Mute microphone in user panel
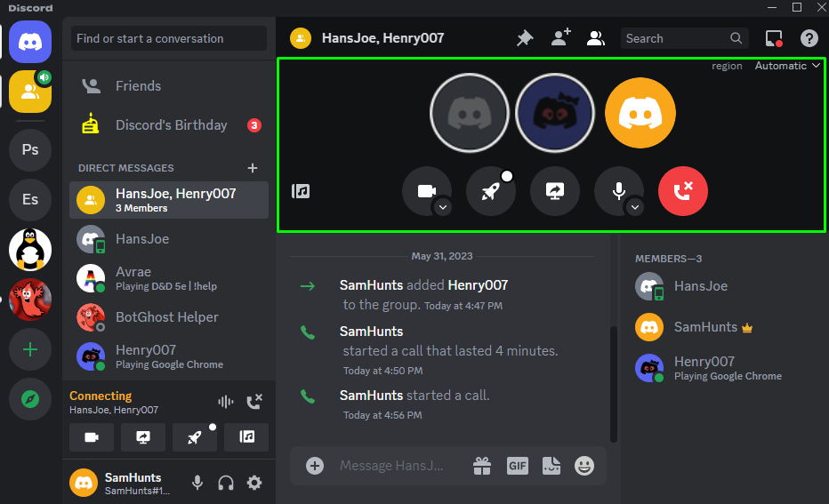Image resolution: width=829 pixels, height=504 pixels. (197, 483)
